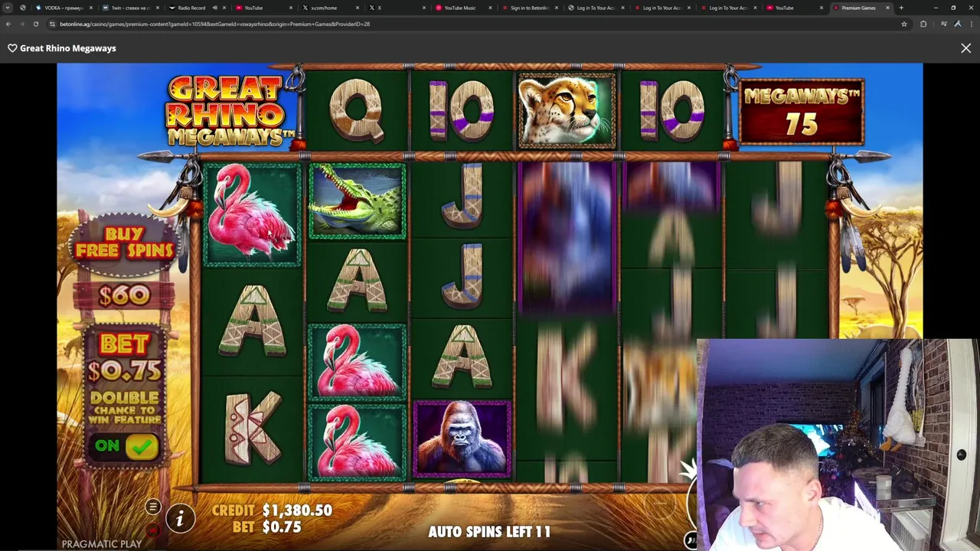This screenshot has height=551, width=980.
Task: Click the crocodile symbol on reel two
Action: (358, 201)
